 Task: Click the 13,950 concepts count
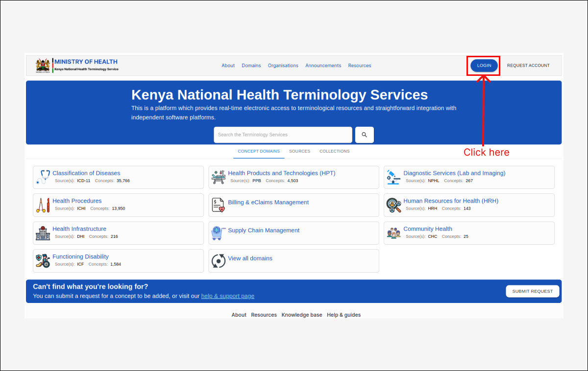tap(119, 209)
